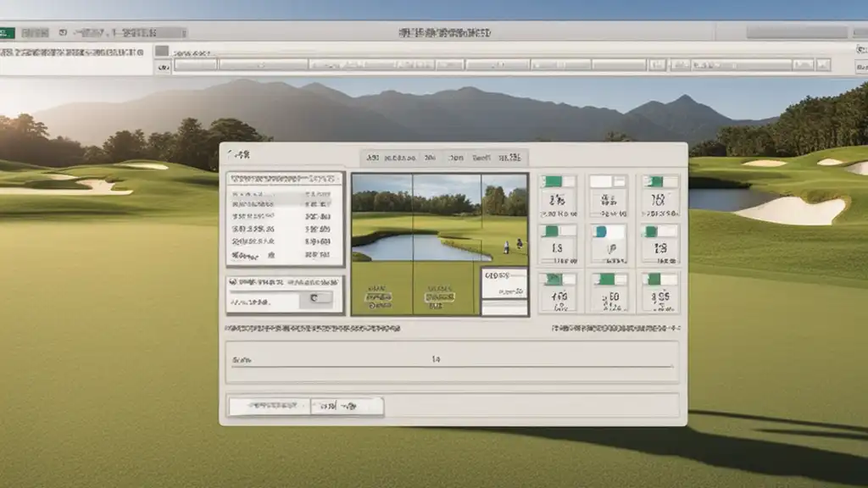Click the horizontal slider track showing value 14

[453, 366]
